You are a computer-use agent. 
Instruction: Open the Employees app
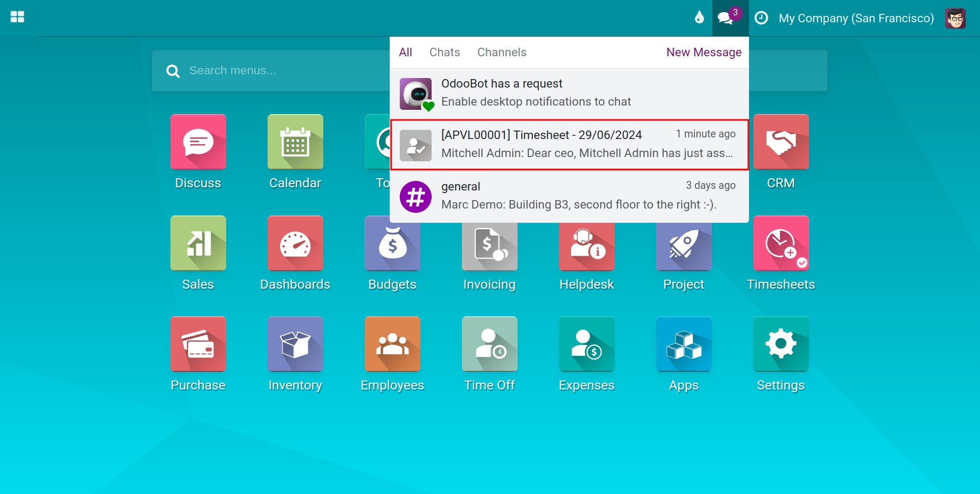392,344
